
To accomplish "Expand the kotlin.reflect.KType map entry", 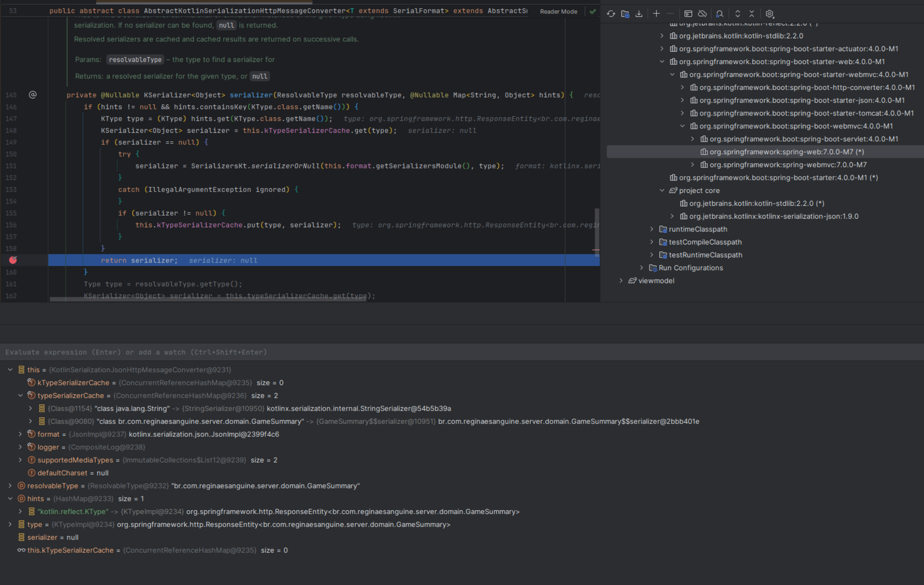I will coord(20,511).
